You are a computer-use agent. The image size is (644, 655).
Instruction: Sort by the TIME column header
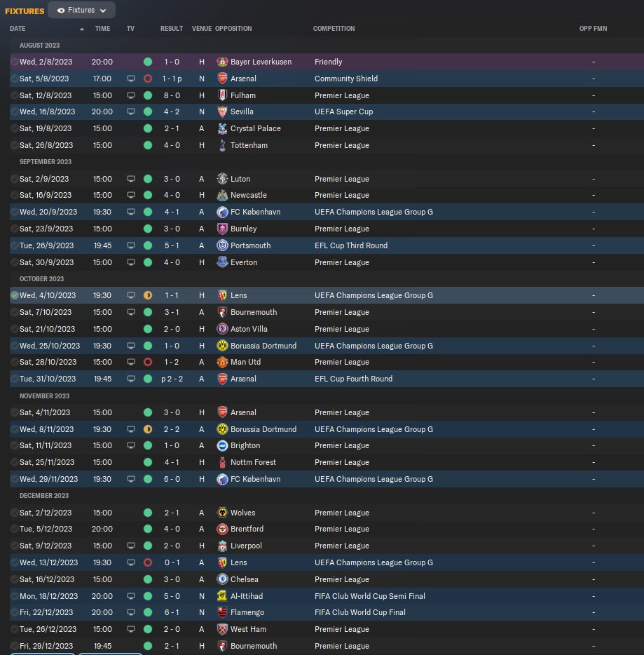tap(103, 29)
